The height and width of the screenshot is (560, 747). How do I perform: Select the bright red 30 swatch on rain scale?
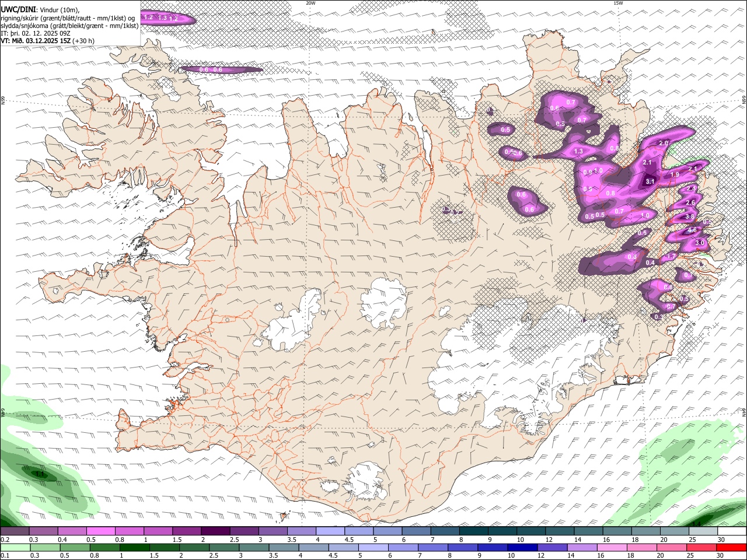coord(731,547)
